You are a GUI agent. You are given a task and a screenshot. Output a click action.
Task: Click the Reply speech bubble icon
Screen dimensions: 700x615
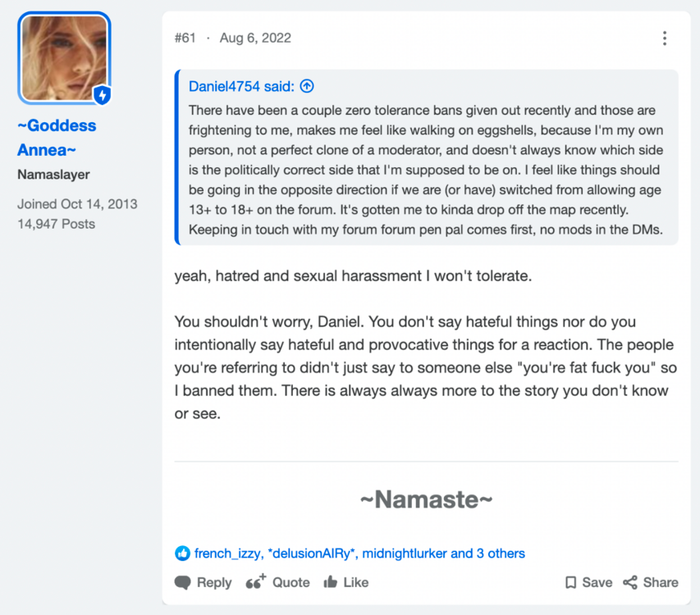[182, 582]
